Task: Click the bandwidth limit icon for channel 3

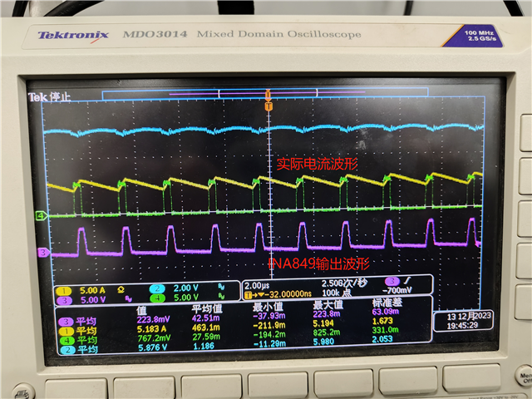Action: [x=128, y=299]
